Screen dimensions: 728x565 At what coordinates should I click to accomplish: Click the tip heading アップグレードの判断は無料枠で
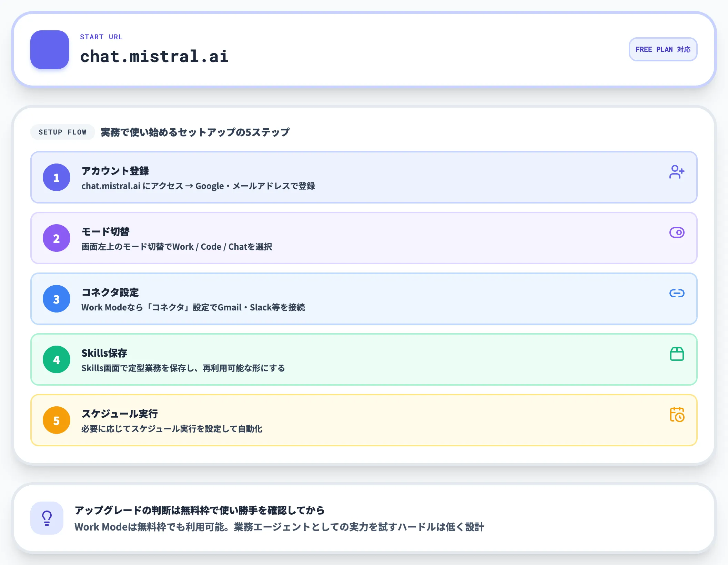click(200, 510)
